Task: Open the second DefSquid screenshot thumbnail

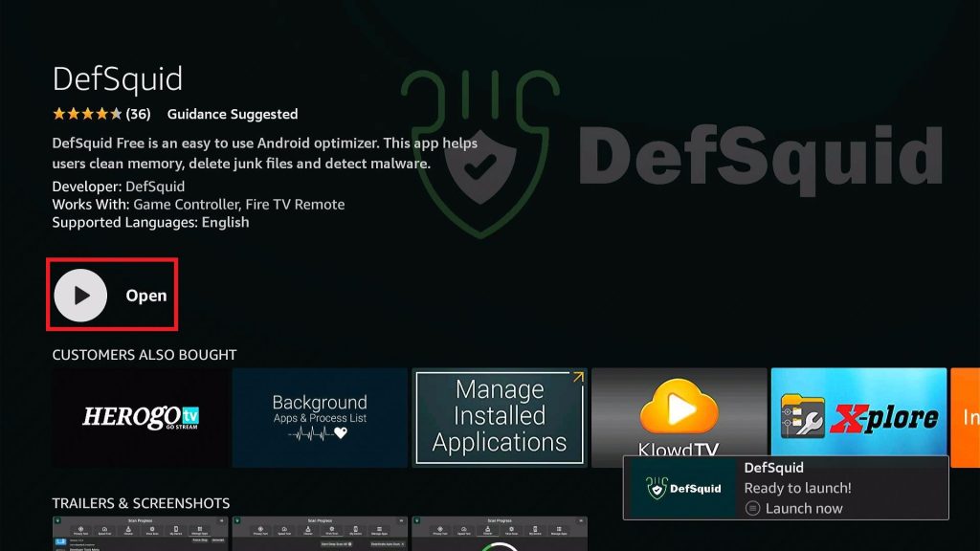Action: (x=320, y=534)
